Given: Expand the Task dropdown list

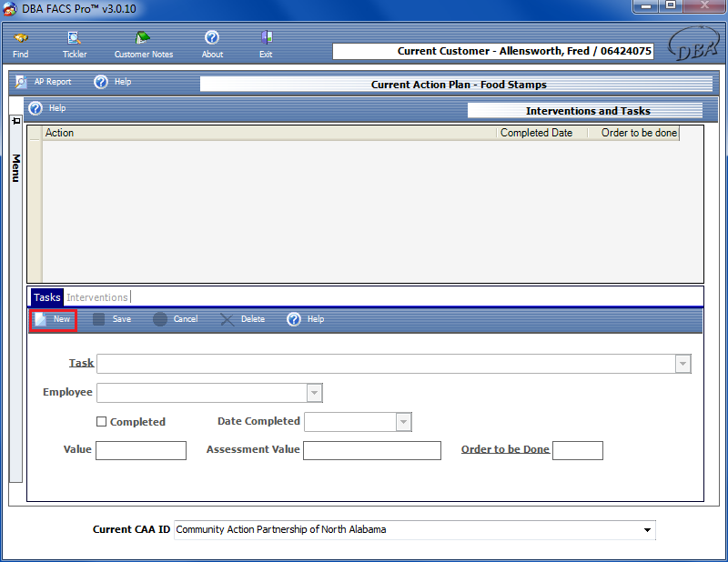Looking at the screenshot, I should point(682,364).
